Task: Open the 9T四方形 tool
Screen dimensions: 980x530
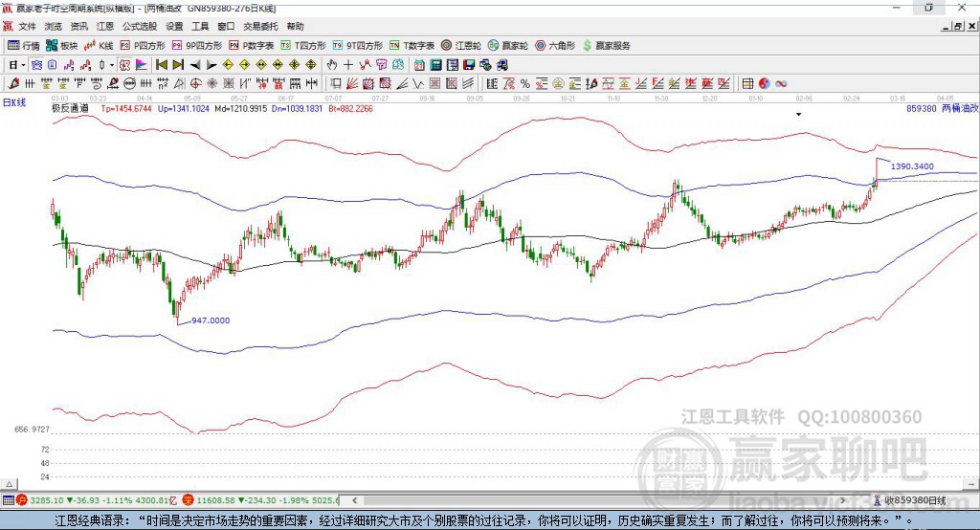Action: tap(358, 46)
